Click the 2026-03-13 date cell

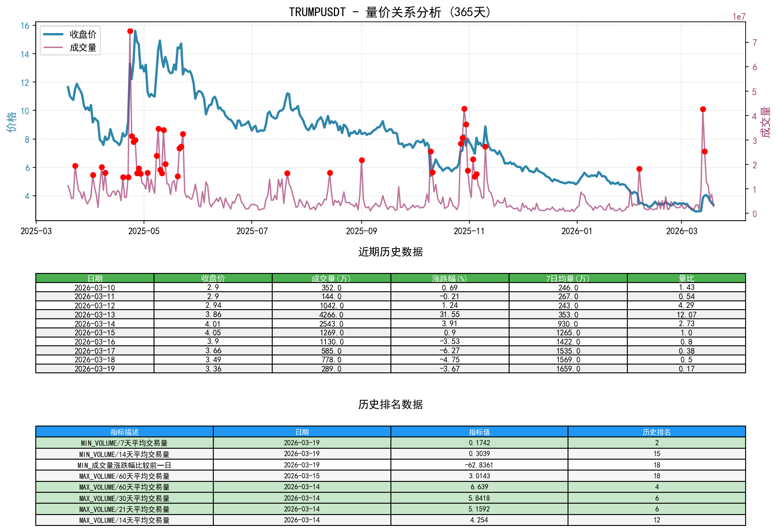click(95, 315)
